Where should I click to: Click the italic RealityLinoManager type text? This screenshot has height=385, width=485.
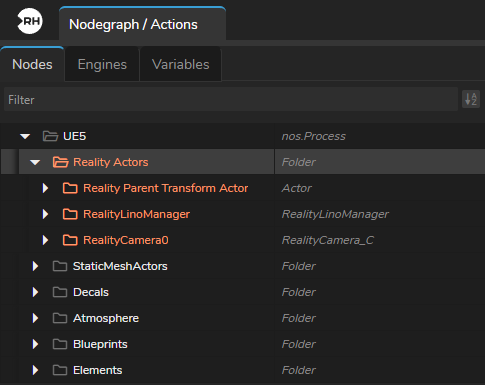click(335, 214)
